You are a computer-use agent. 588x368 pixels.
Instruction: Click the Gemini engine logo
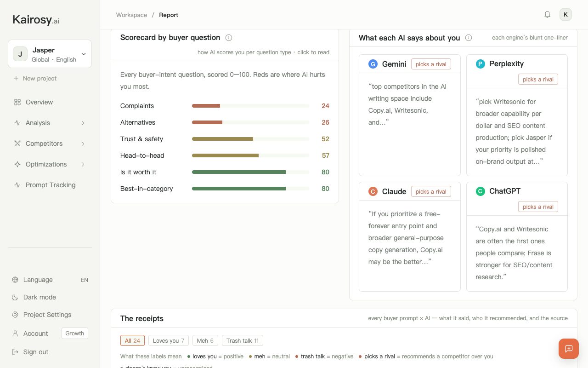click(x=373, y=64)
